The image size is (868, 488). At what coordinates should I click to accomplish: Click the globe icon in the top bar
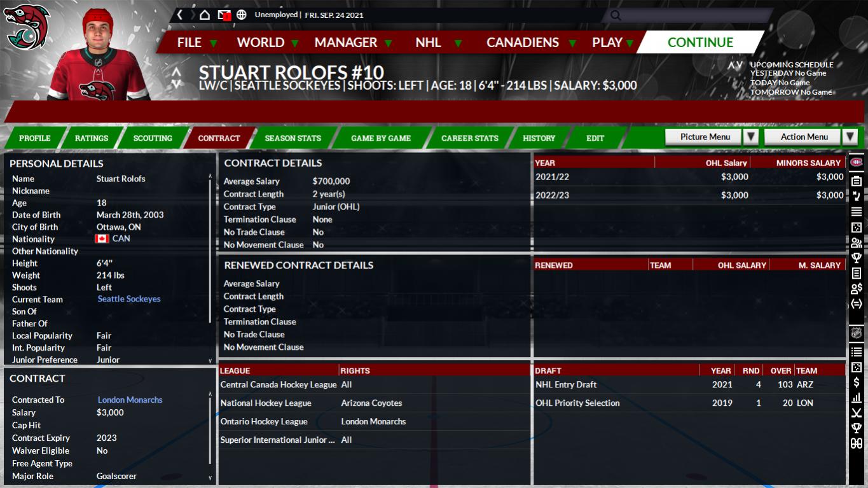tap(241, 15)
